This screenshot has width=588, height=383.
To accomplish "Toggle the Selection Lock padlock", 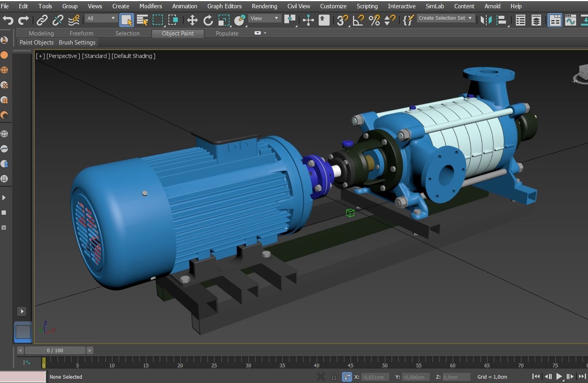I will (x=334, y=377).
